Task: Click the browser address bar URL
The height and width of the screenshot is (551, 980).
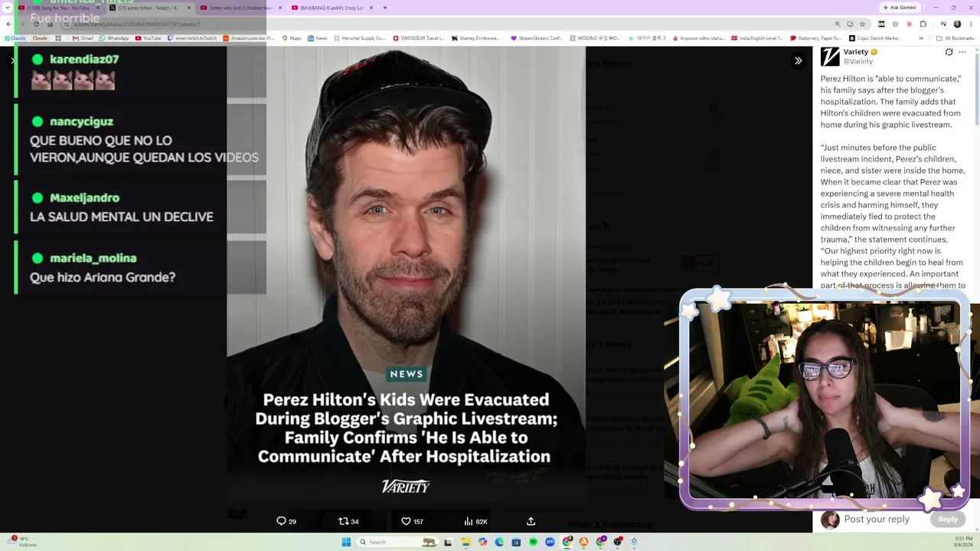Action: pos(138,24)
